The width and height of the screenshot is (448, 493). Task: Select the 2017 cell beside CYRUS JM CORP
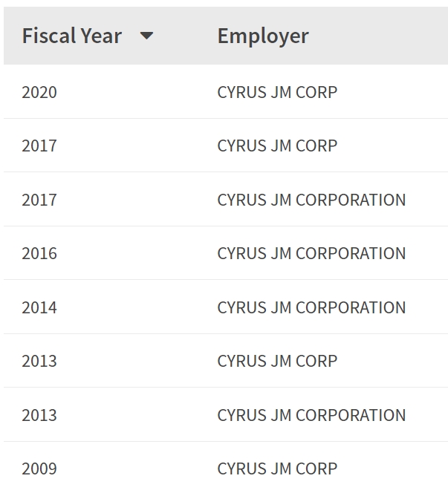[x=39, y=146]
